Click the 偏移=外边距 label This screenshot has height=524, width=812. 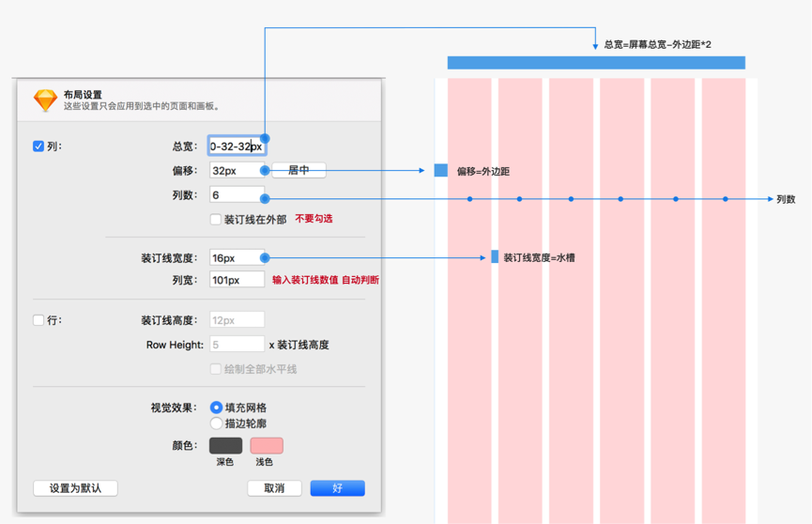(x=483, y=172)
